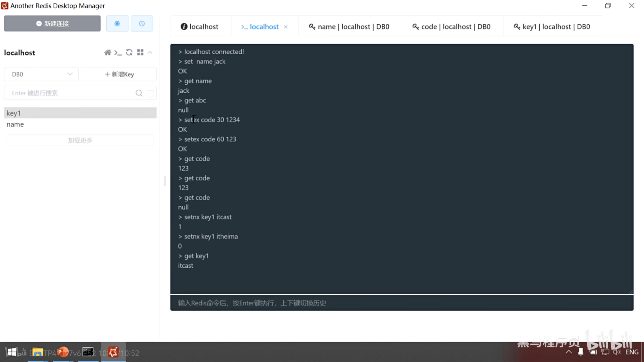Click the search magnifier icon
Screen dimensions: 644x362
(139, 93)
